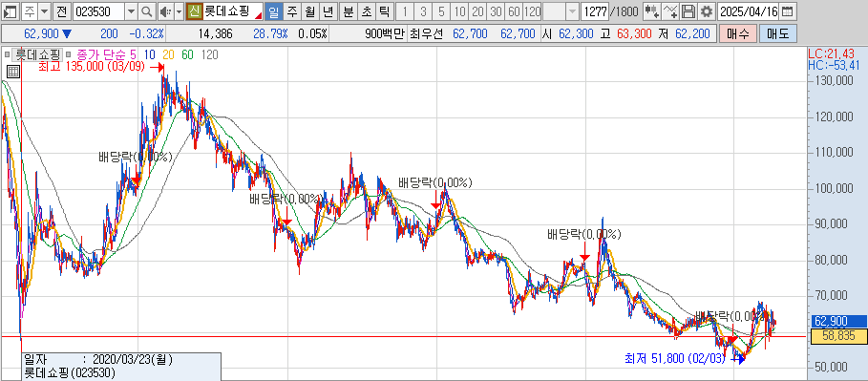
Task: Click the 롯데쇼핑 stock name field
Action: pos(231,11)
